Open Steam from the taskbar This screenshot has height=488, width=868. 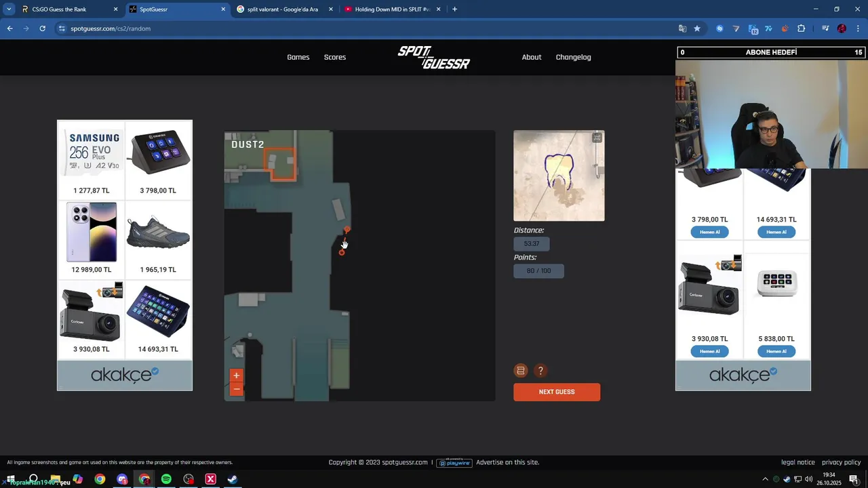(233, 479)
